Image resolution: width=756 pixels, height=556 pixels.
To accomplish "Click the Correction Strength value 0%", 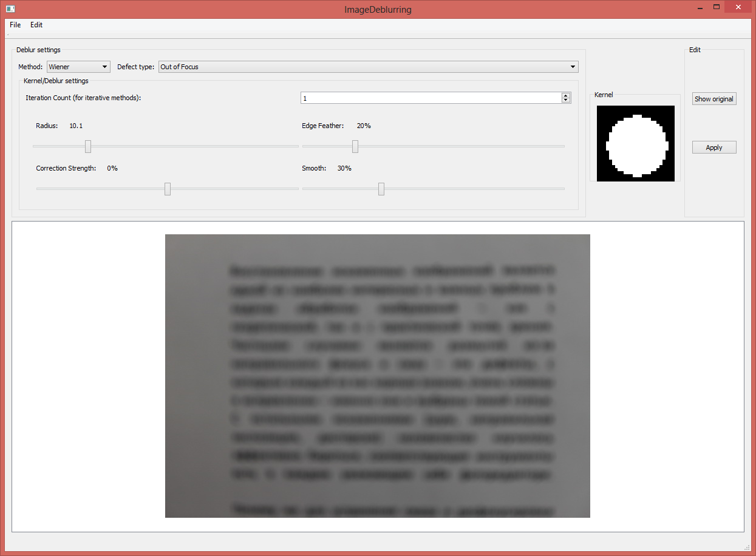I will point(112,168).
